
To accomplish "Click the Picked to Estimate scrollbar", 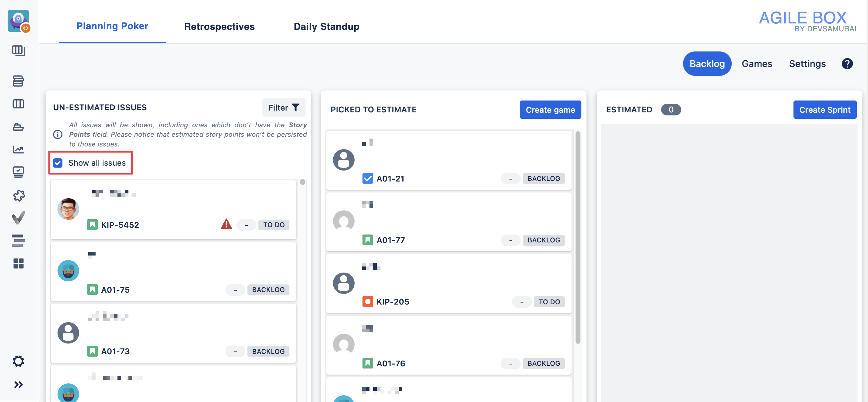I will point(578,236).
